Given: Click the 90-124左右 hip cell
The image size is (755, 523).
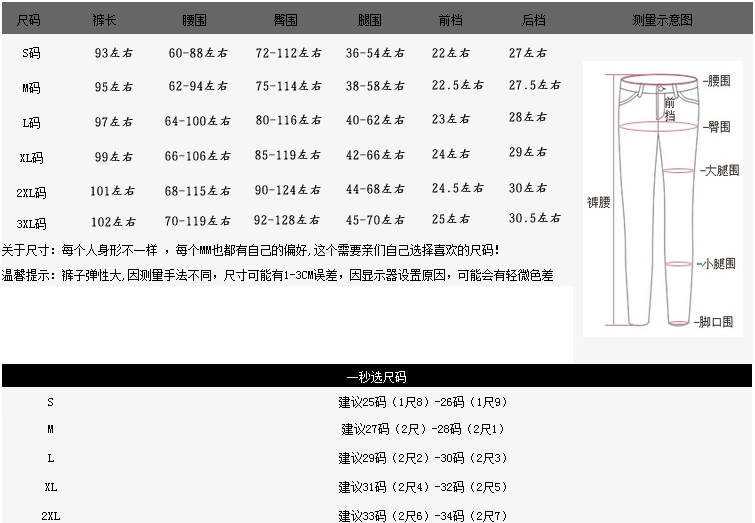Looking at the screenshot, I should point(287,190).
